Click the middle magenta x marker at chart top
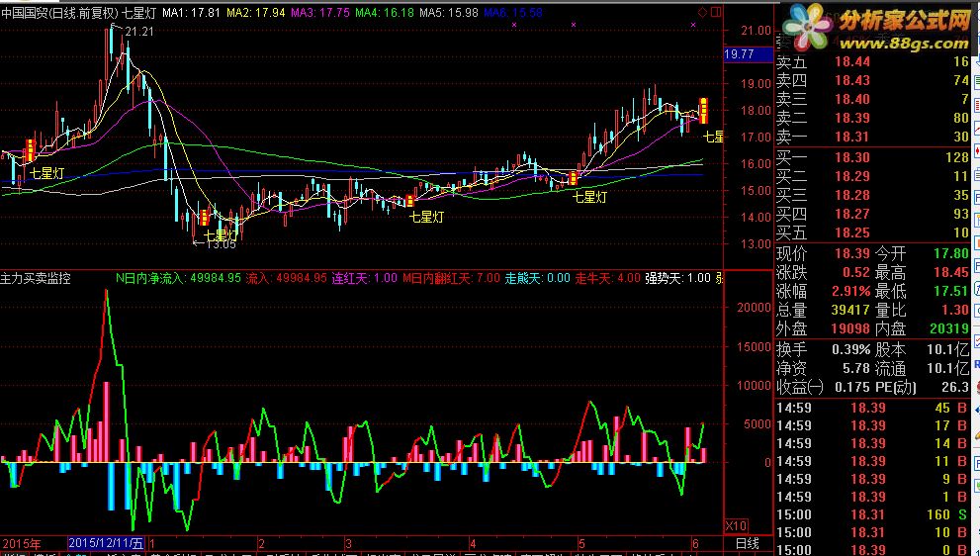Screen dimensions: 980x556 point(574,25)
